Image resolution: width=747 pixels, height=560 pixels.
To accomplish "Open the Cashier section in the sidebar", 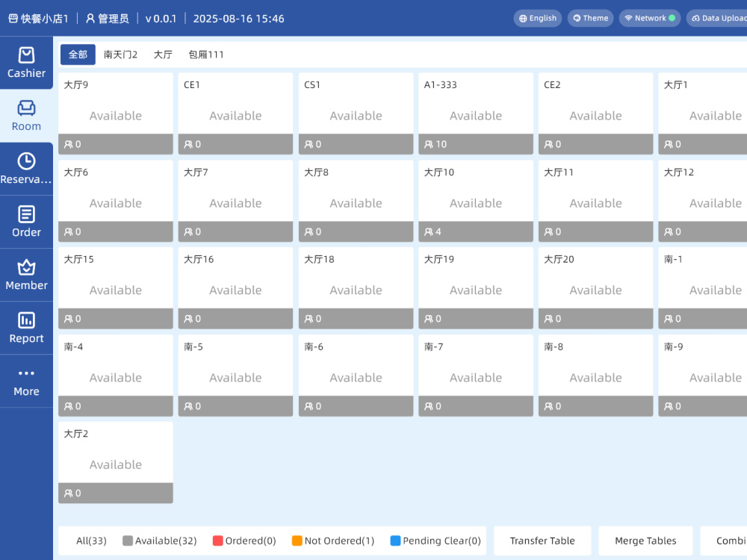I will [x=26, y=63].
